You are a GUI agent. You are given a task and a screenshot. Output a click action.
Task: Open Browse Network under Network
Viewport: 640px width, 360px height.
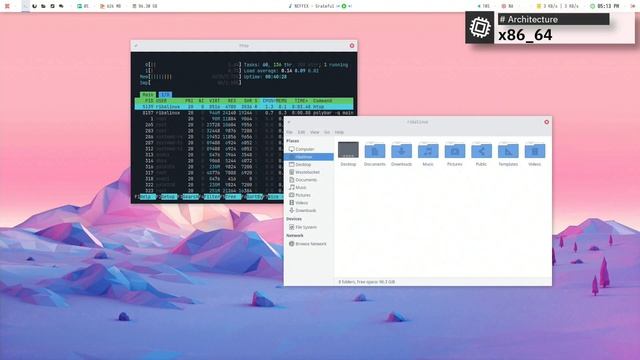[309, 244]
